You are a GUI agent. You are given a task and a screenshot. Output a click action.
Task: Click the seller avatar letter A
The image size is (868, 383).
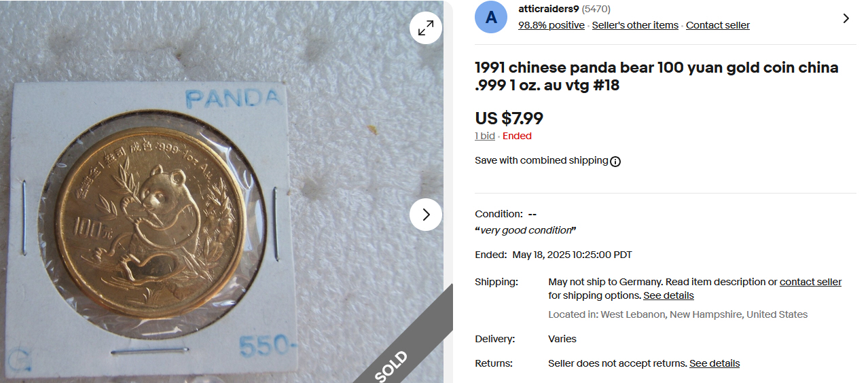(x=491, y=17)
